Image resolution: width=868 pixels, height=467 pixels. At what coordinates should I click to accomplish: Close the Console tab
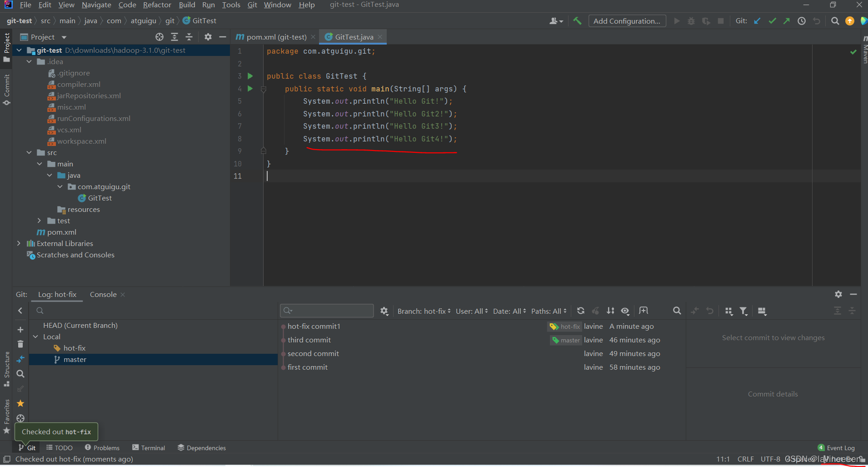click(123, 295)
